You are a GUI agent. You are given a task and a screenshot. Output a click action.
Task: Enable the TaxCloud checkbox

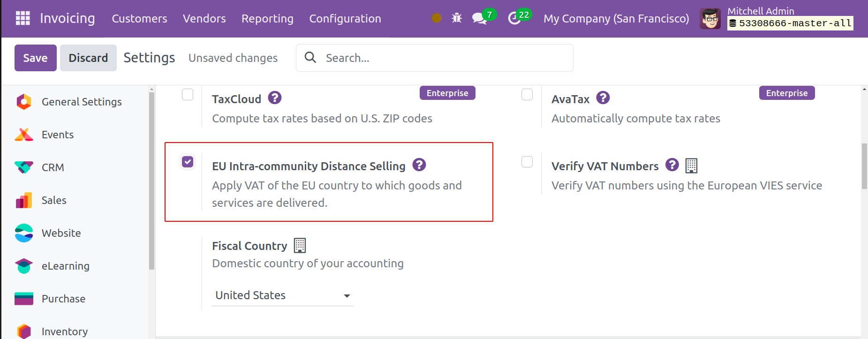click(188, 95)
